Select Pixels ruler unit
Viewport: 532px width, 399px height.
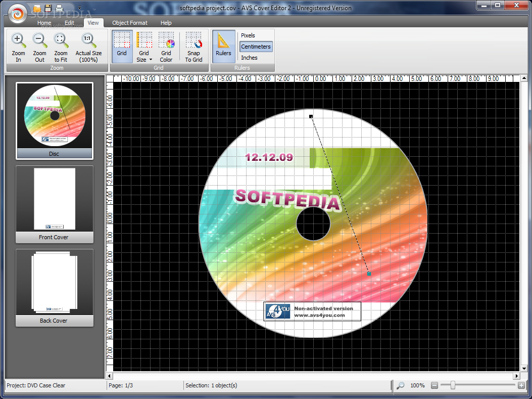tap(248, 35)
